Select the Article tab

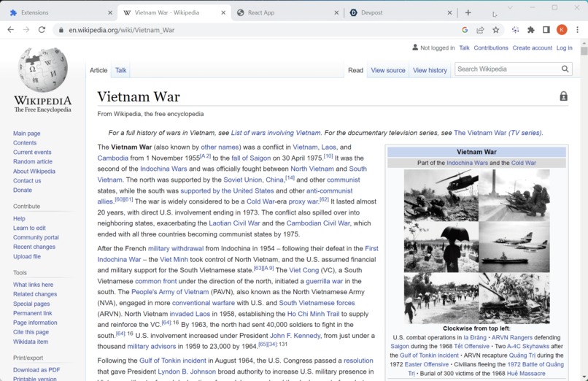tap(98, 70)
